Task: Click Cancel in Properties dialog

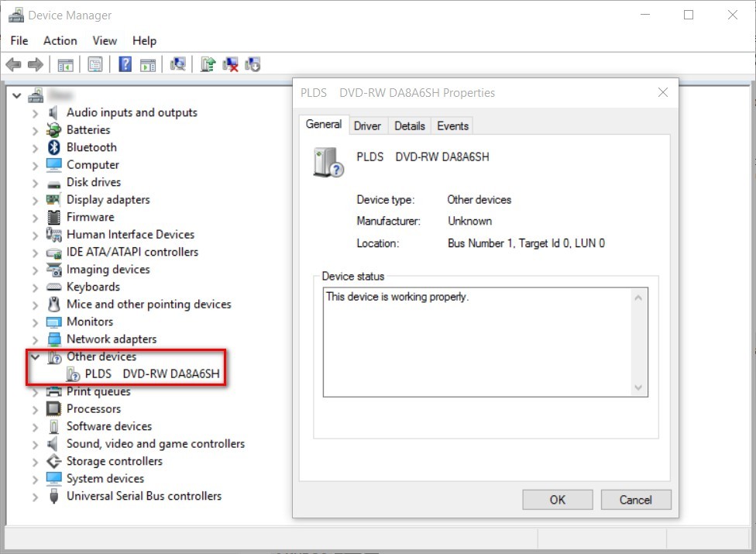Action: pos(635,500)
